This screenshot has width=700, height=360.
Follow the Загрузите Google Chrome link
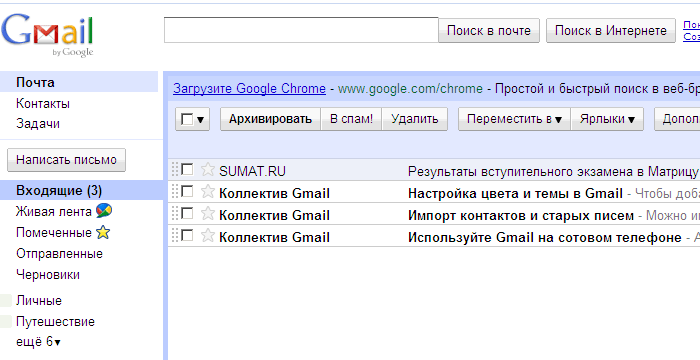250,88
